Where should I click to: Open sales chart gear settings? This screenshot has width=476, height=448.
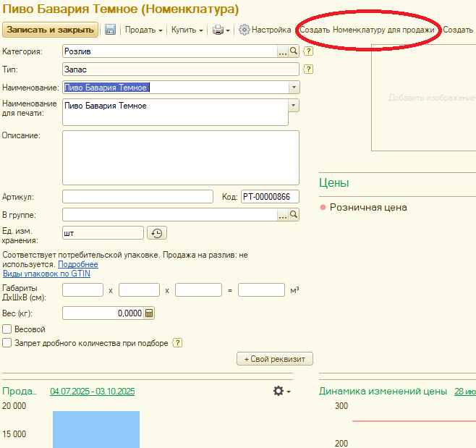point(281,391)
